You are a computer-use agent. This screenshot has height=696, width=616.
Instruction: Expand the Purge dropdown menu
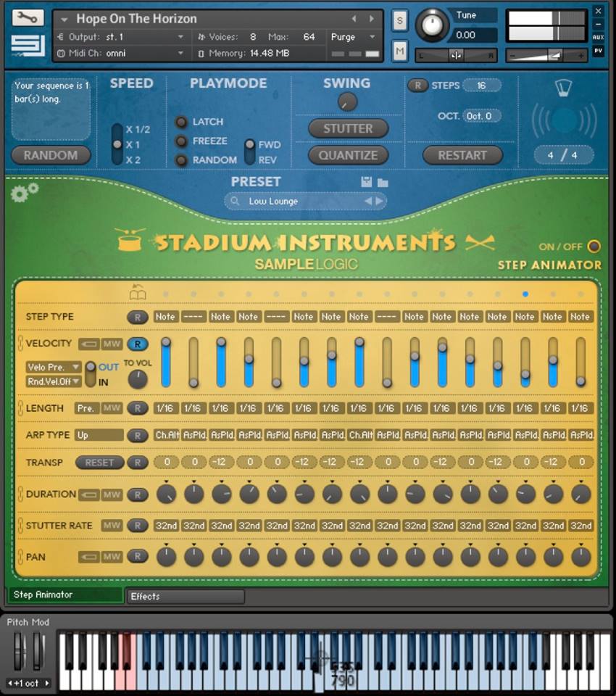(353, 37)
